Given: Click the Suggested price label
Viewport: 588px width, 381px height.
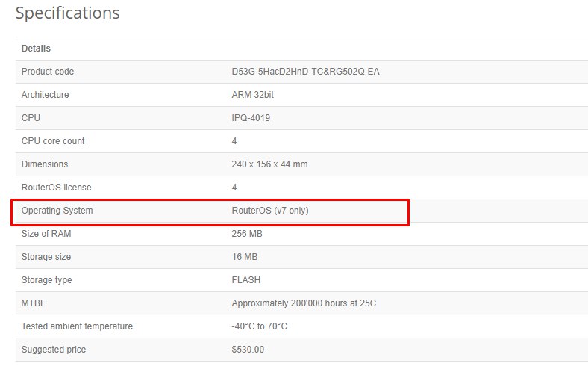Looking at the screenshot, I should pyautogui.click(x=54, y=350).
